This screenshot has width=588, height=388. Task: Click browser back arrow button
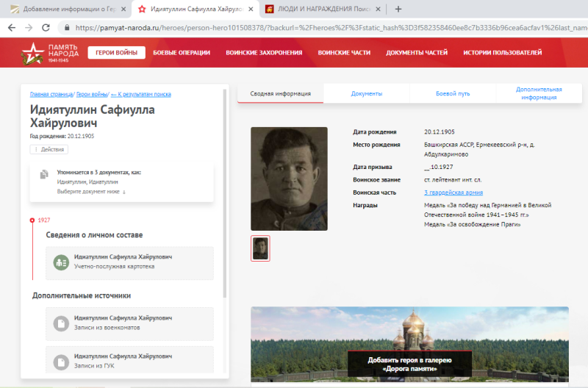coord(10,27)
